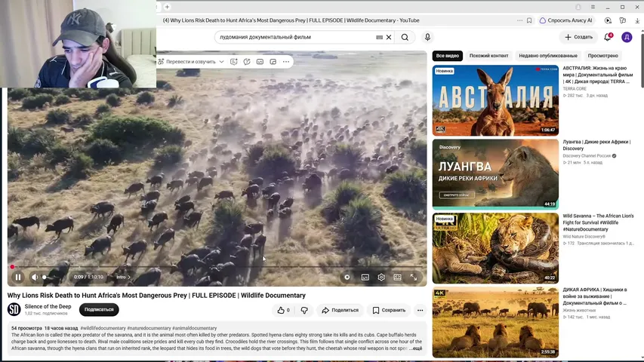Click the page title in the address bar

[x=291, y=20]
